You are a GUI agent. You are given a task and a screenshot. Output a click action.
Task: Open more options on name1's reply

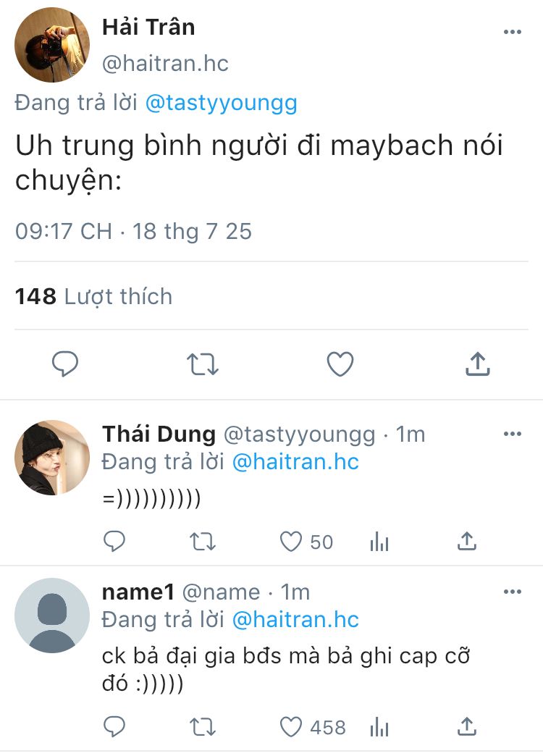(x=513, y=592)
